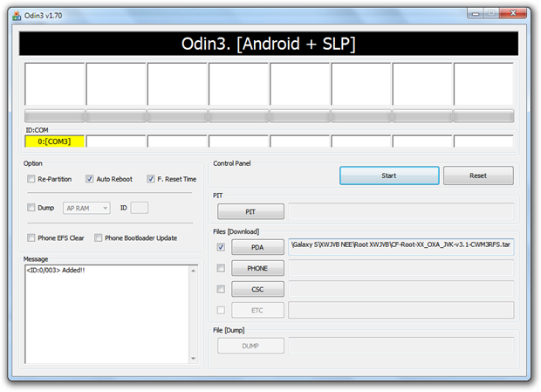541x392 pixels.
Task: Tick the CSC file checkbox
Action: click(221, 289)
